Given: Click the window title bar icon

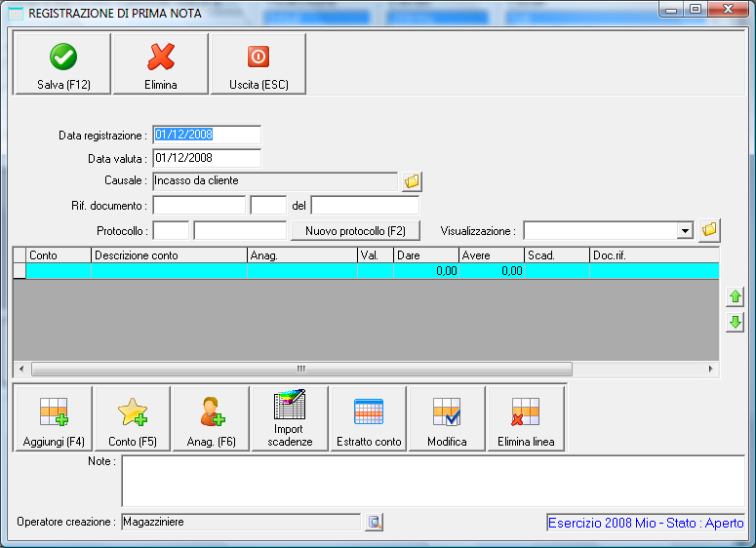Looking at the screenshot, I should (x=16, y=14).
